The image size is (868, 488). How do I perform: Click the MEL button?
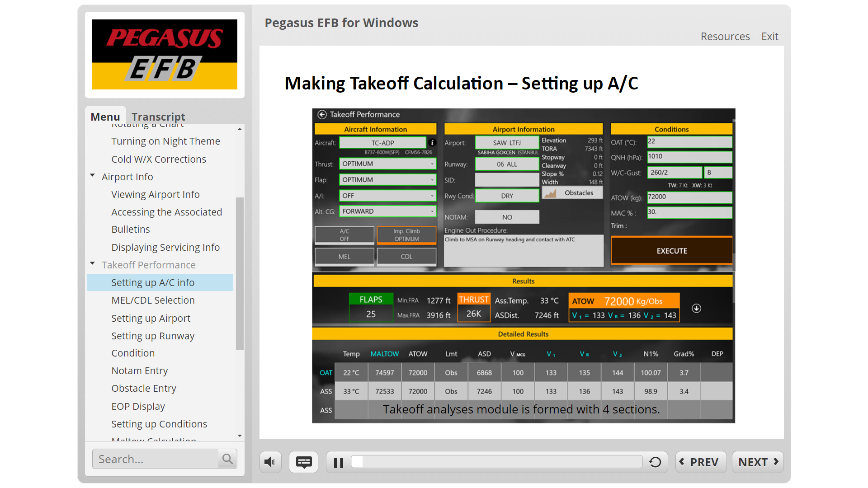(344, 257)
